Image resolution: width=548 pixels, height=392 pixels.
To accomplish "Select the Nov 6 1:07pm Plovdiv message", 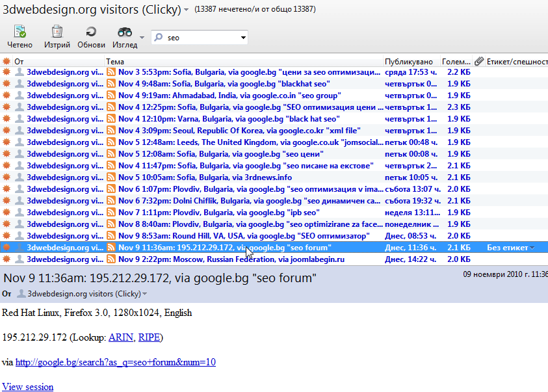I will coord(274,189).
